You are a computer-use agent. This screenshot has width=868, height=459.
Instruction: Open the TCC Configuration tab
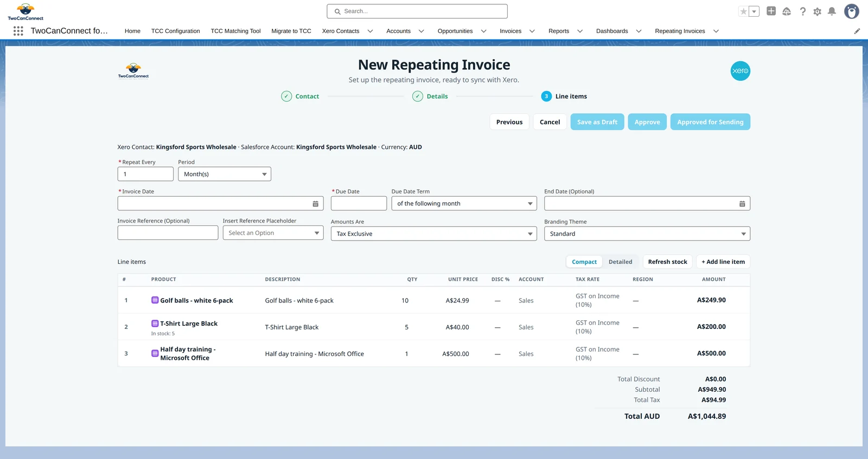[x=175, y=31]
